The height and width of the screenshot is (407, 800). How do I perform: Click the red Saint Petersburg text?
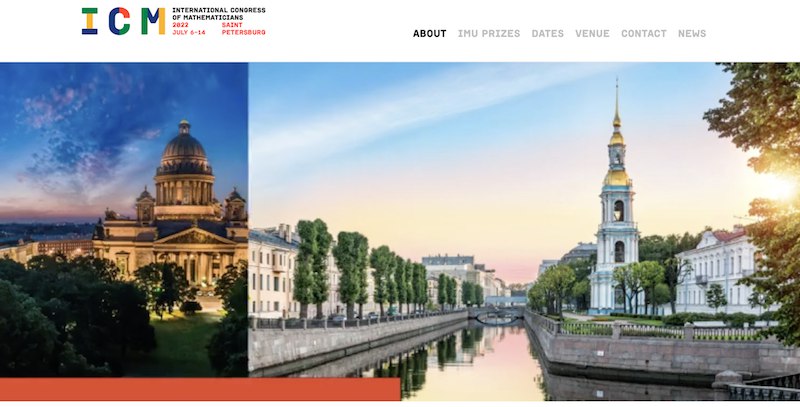point(243,29)
